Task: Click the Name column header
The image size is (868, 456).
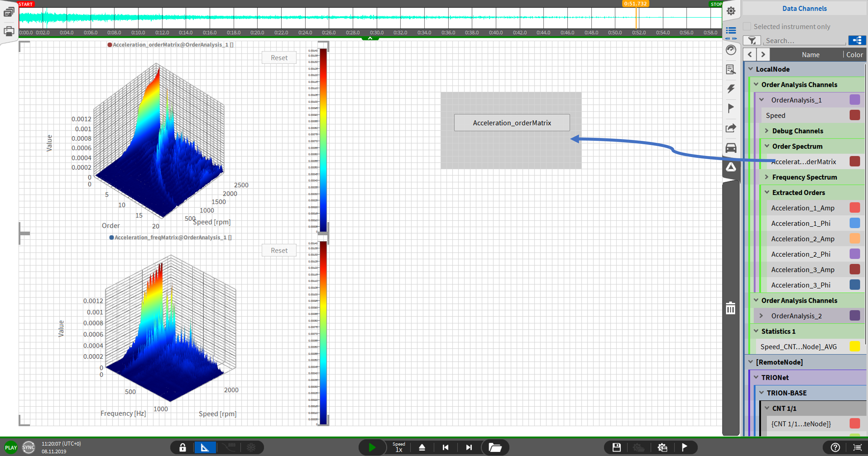Action: [x=810, y=55]
